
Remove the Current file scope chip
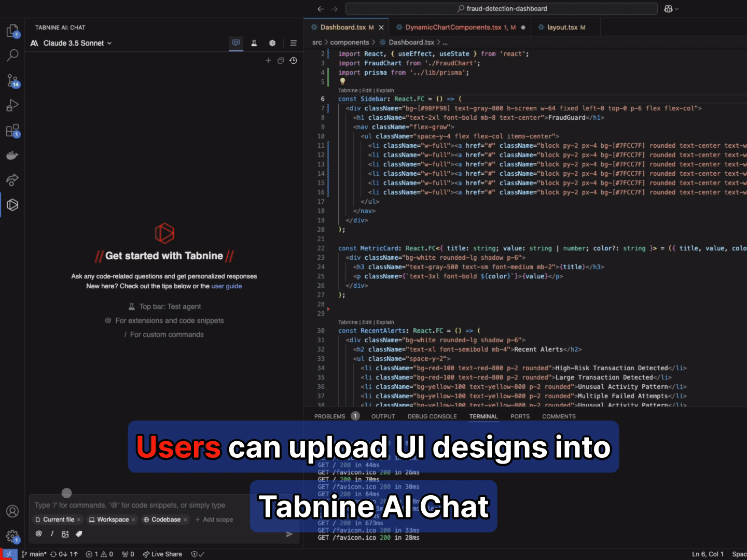click(x=79, y=520)
